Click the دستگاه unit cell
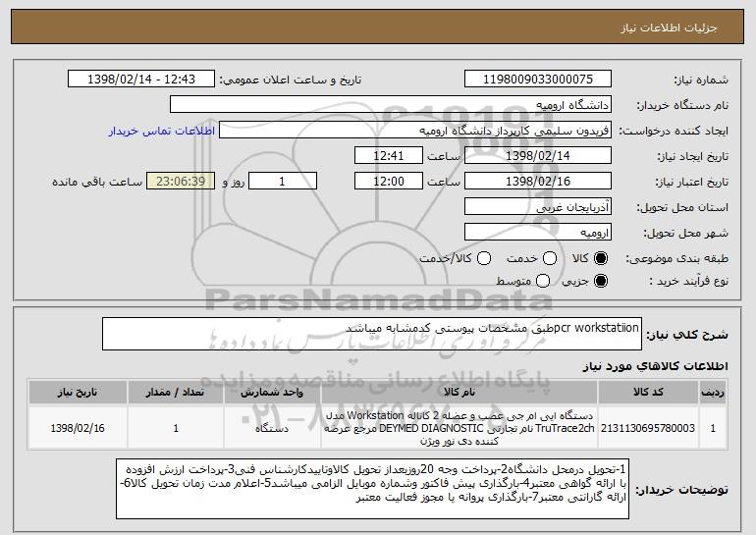Image resolution: width=756 pixels, height=535 pixels. (x=272, y=428)
